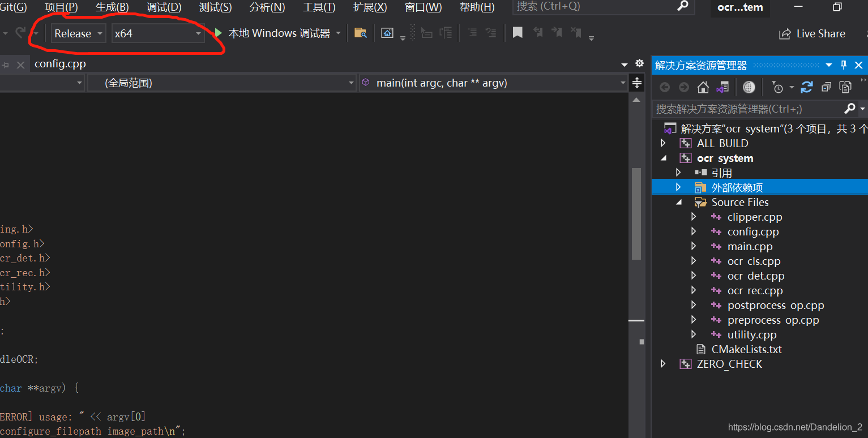Expand the ZERO_CHECK project node

click(663, 364)
